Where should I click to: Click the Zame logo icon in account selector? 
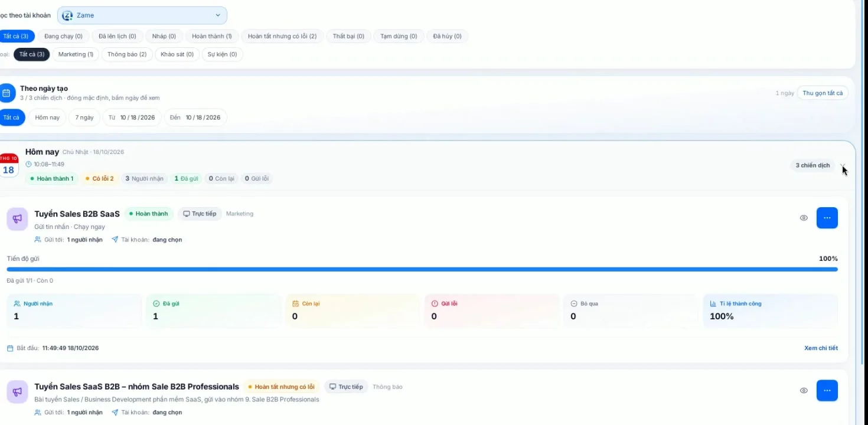(x=67, y=15)
